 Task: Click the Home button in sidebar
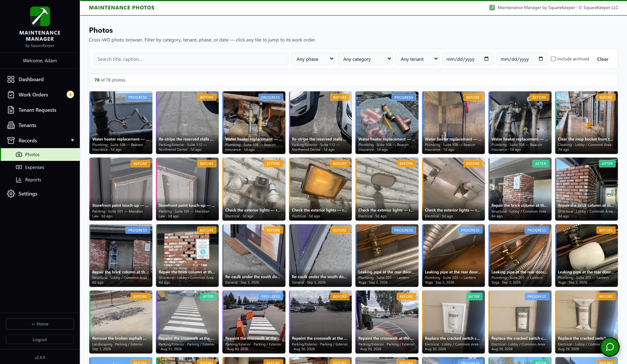[40, 324]
